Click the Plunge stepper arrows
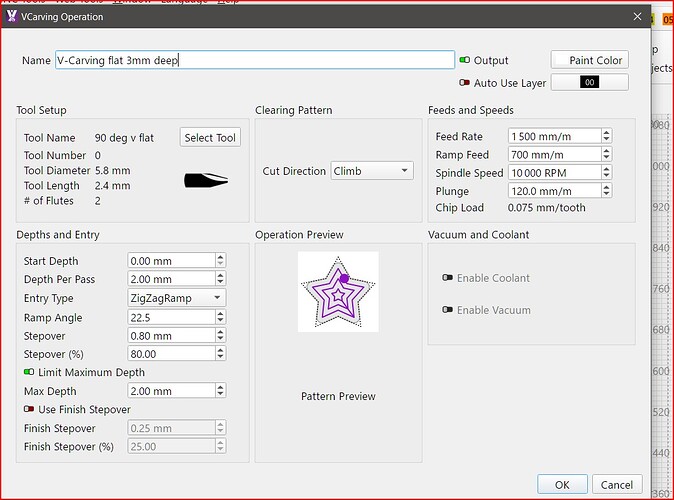This screenshot has width=674, height=500. point(606,190)
